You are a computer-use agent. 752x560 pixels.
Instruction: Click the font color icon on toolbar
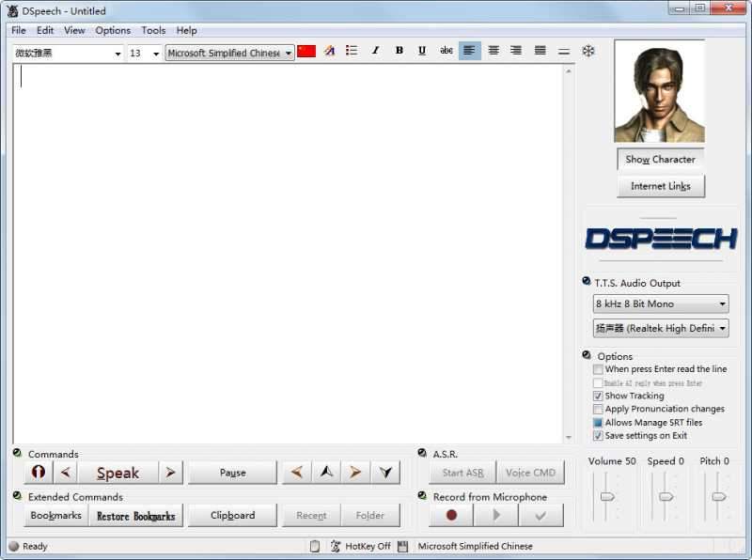(x=327, y=52)
